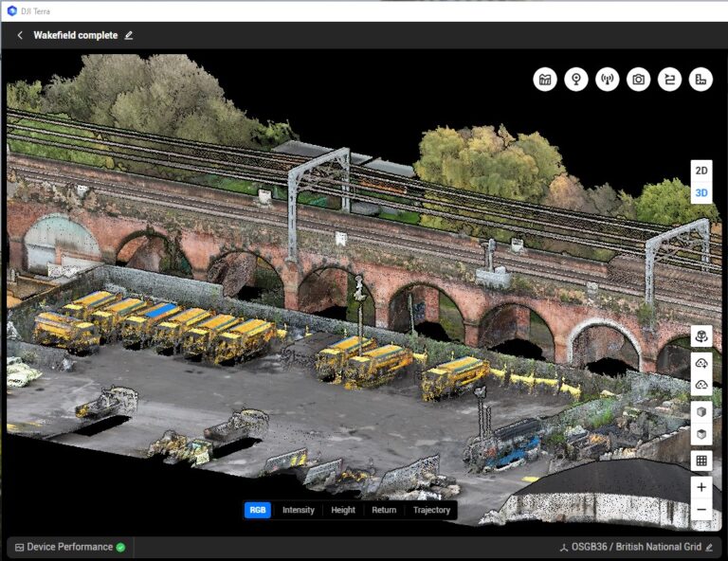Toggle the grid display icon

[701, 461]
